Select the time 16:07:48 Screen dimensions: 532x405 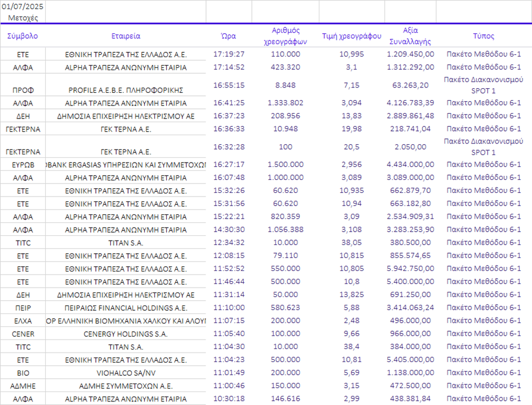229,177
